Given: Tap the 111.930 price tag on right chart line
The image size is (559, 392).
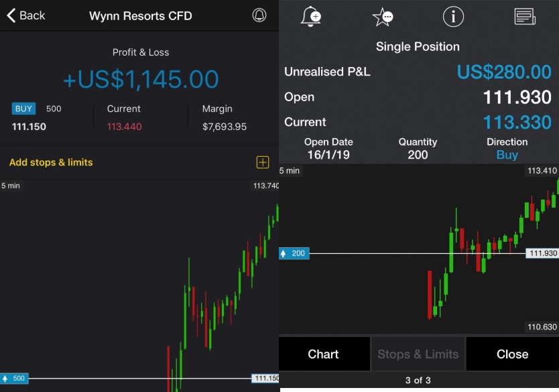Looking at the screenshot, I should (543, 253).
